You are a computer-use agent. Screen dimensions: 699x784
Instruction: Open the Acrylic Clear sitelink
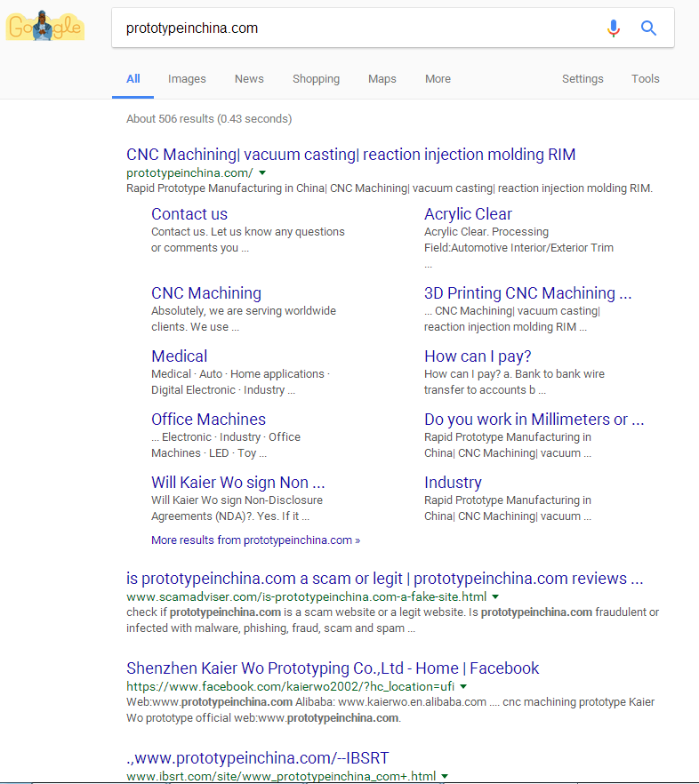(468, 214)
